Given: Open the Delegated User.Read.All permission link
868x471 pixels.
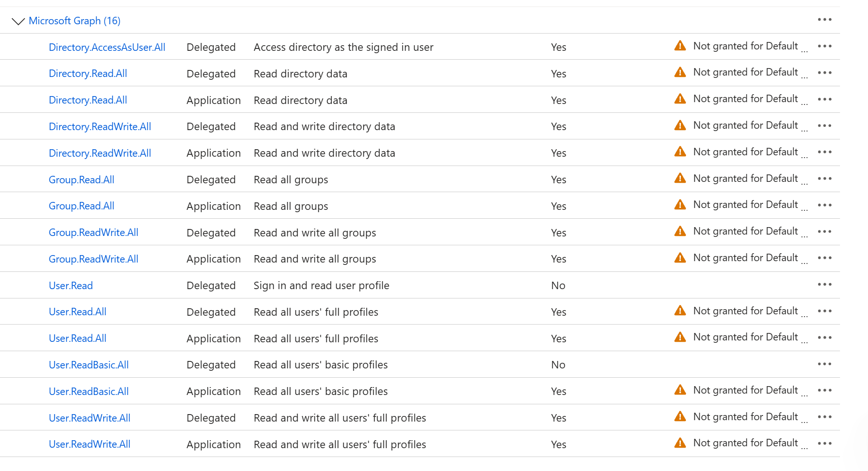Looking at the screenshot, I should [x=77, y=312].
